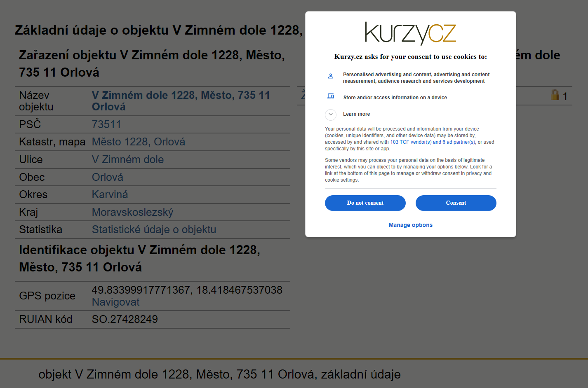Click the Consent button
The image size is (588, 388).
[456, 203]
